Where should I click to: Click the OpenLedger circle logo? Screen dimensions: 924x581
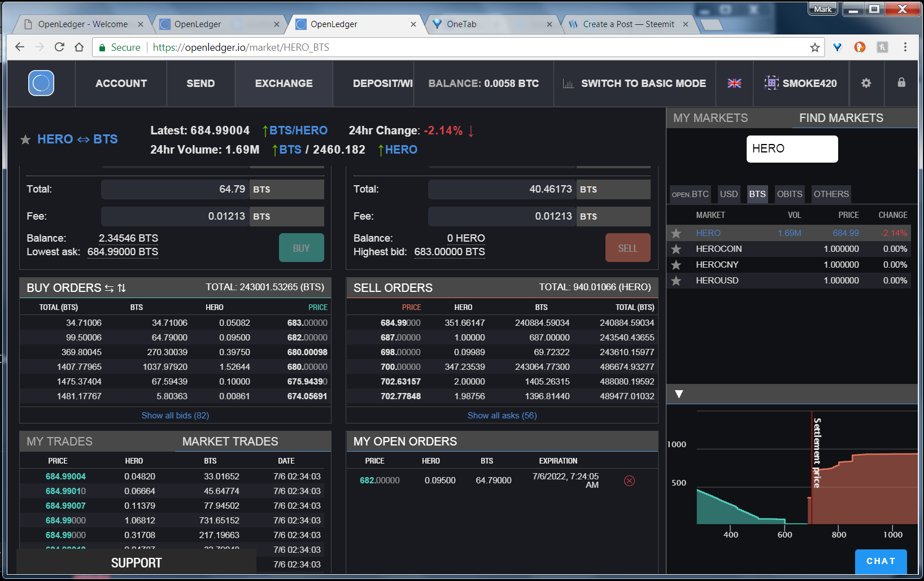coord(41,83)
